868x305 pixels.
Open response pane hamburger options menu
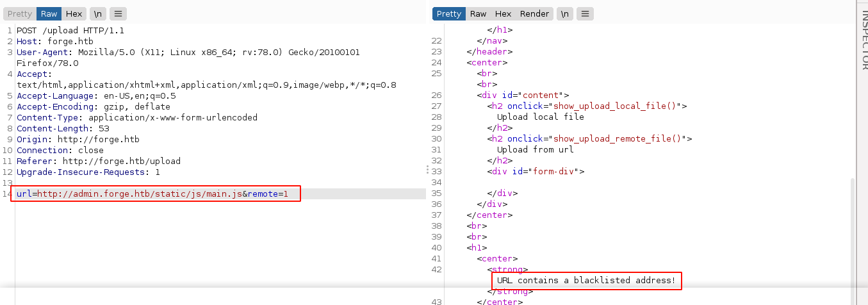[x=585, y=13]
